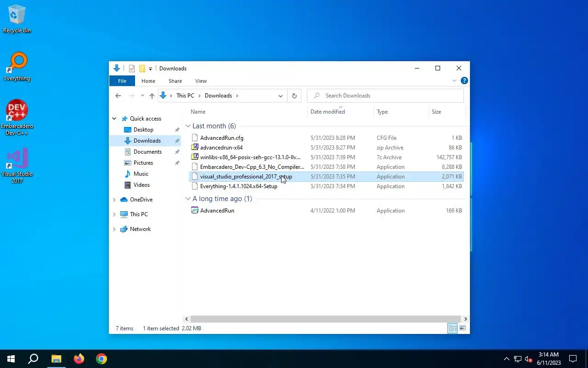This screenshot has height=368, width=588.
Task: Open Embarcadero Dev-C++ desktop shortcut
Action: 17,118
